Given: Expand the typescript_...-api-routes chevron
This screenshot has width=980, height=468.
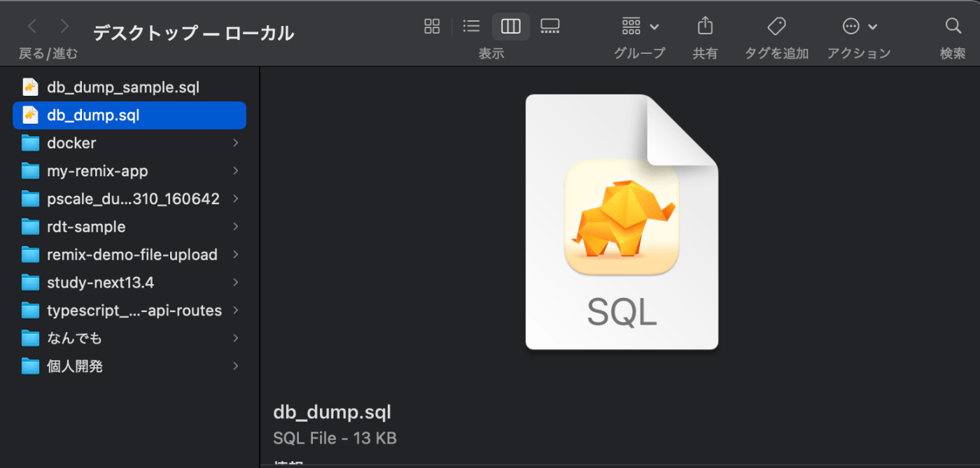Looking at the screenshot, I should [236, 310].
